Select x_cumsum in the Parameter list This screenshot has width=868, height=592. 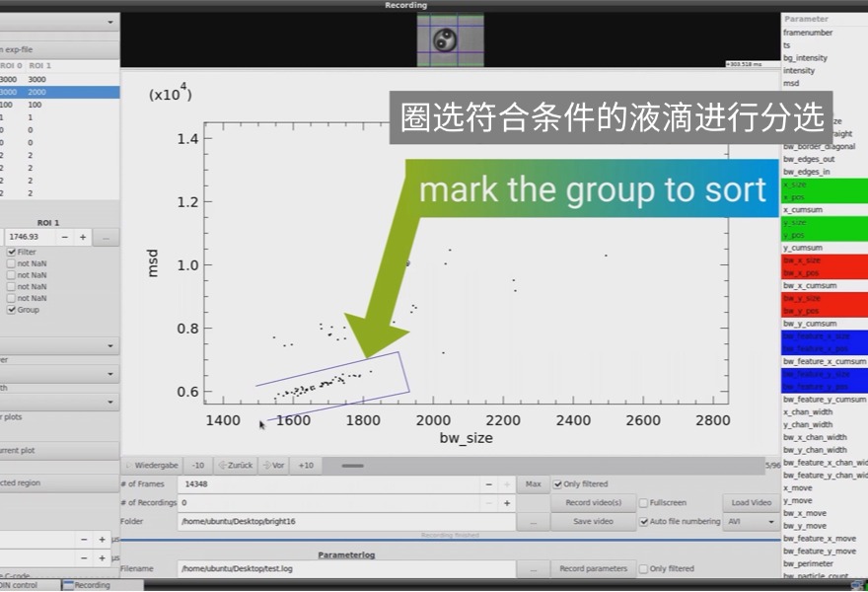(803, 210)
